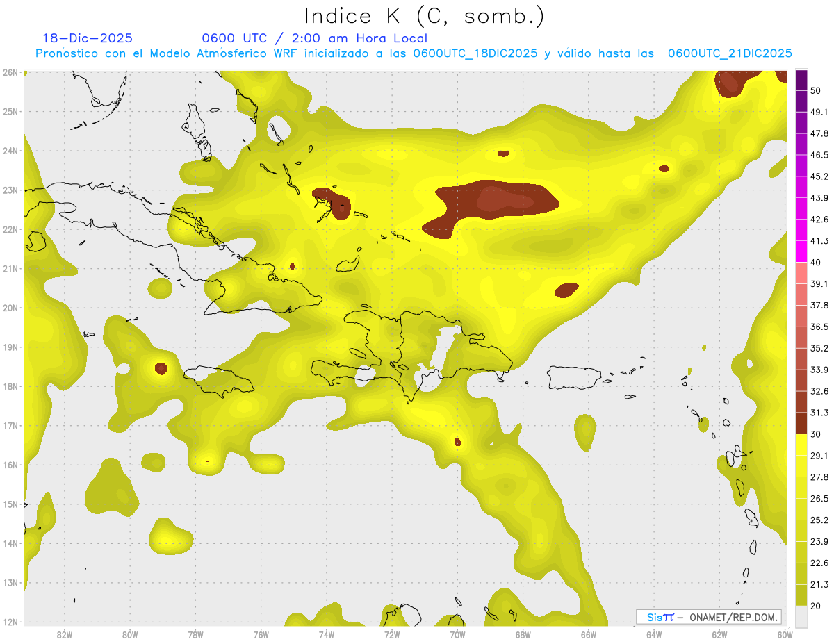Click the colorbar label "45.2"

819,176
